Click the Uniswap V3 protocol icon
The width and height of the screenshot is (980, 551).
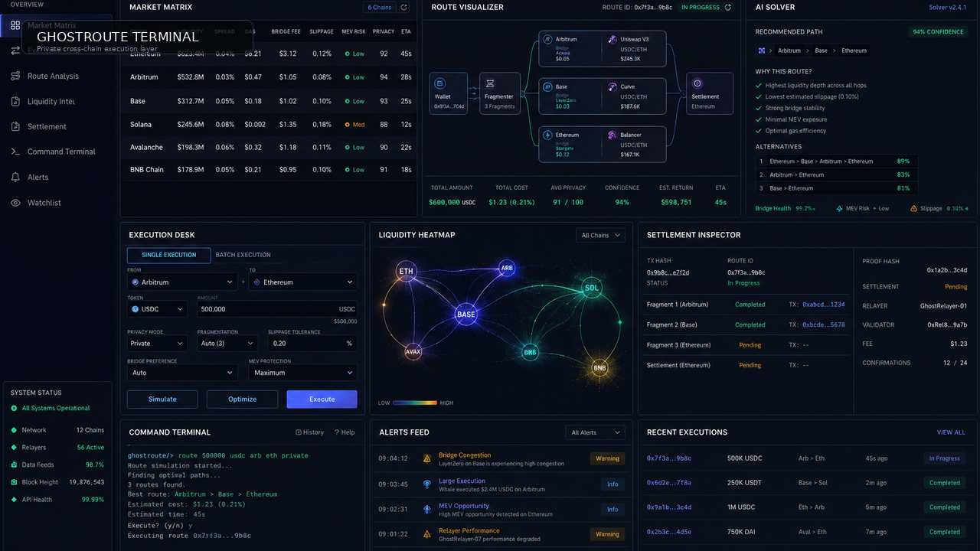(612, 39)
